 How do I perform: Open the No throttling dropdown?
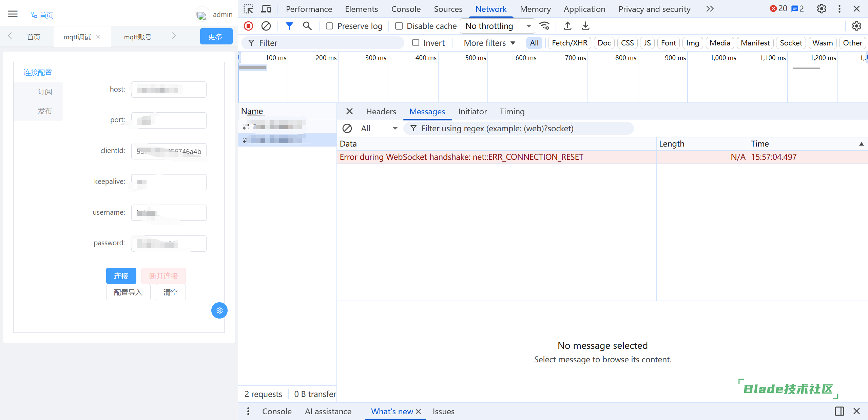tap(497, 26)
